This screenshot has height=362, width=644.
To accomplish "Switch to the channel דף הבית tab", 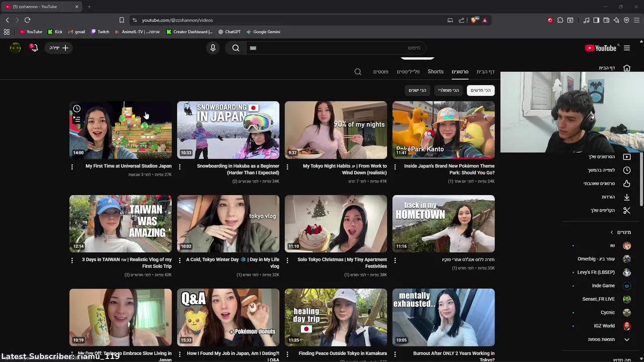I will pyautogui.click(x=486, y=72).
